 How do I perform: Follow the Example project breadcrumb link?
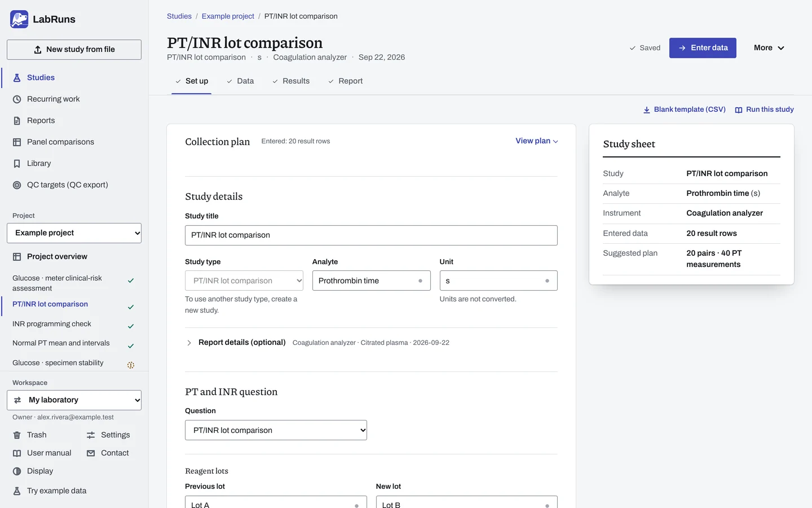(x=228, y=16)
